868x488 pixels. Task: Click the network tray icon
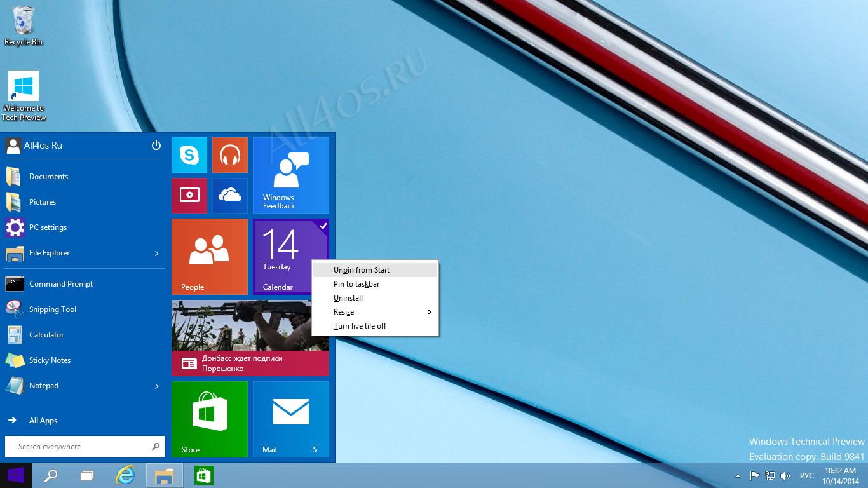click(x=770, y=475)
